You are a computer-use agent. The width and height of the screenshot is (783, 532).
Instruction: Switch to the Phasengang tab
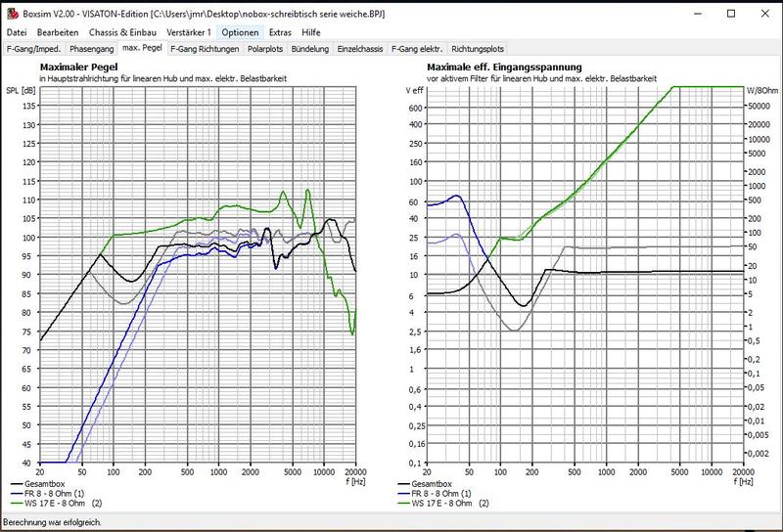[91, 48]
